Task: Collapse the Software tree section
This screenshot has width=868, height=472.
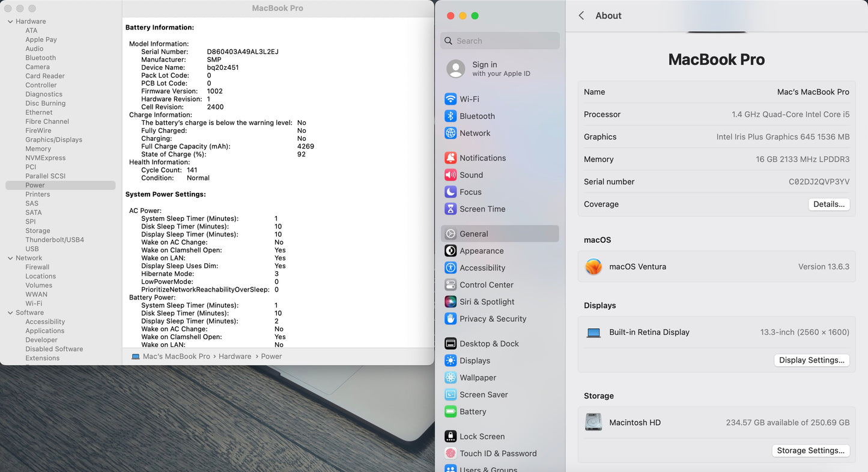Action: (x=10, y=313)
